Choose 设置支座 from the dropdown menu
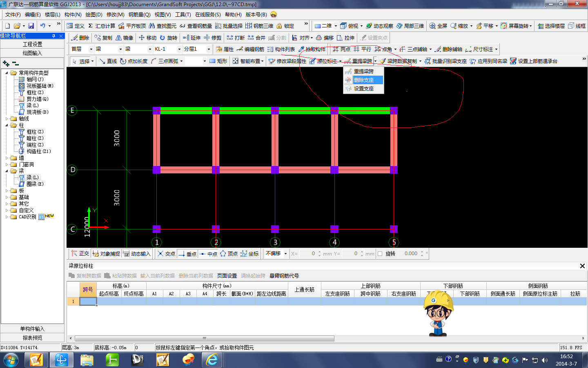588x368 pixels. (x=363, y=88)
